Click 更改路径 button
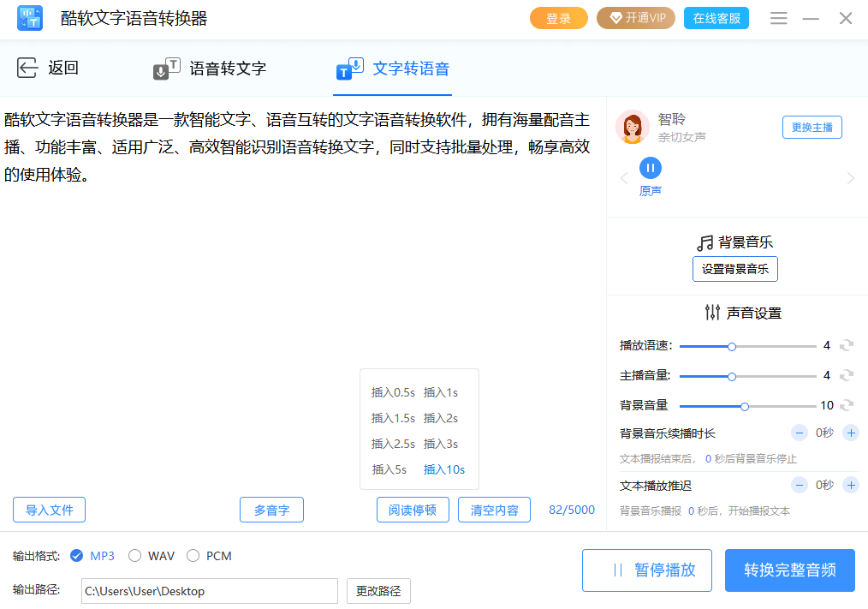Image resolution: width=868 pixels, height=609 pixels. click(378, 591)
